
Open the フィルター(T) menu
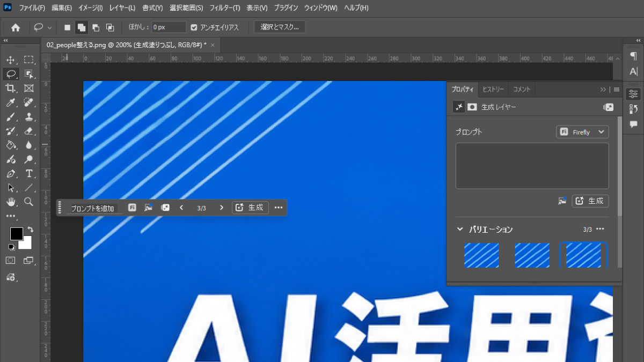[x=225, y=8]
